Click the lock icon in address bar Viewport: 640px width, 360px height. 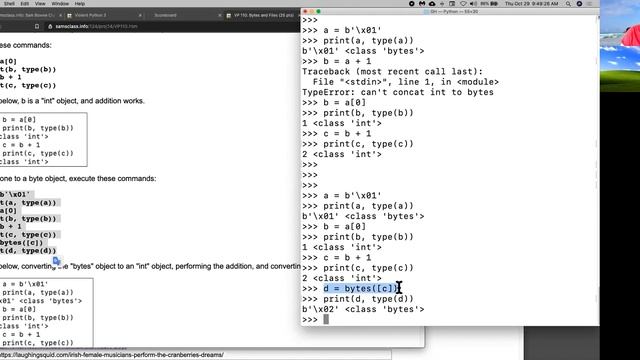50,27
